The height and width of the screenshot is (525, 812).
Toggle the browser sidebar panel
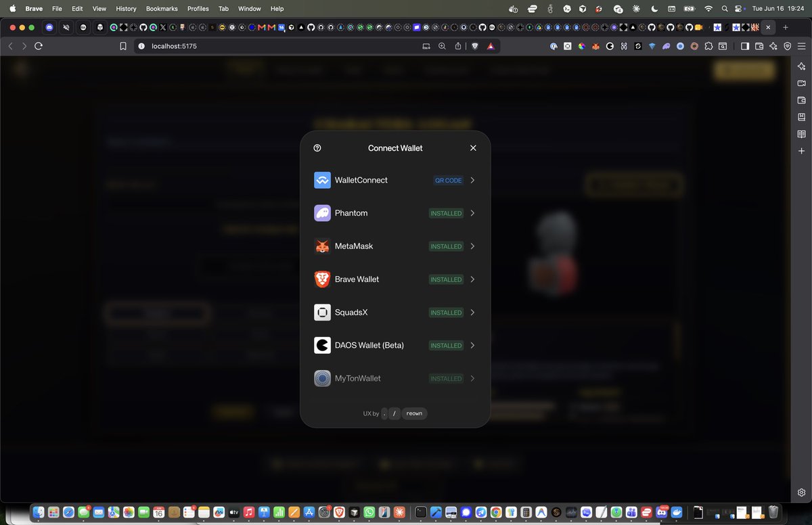coord(745,46)
